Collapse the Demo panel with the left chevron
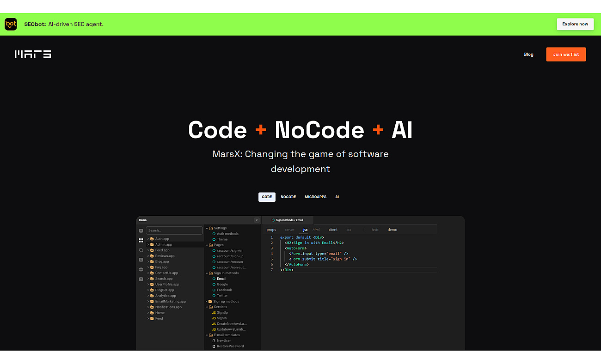The height and width of the screenshot is (364, 601). coord(257,220)
